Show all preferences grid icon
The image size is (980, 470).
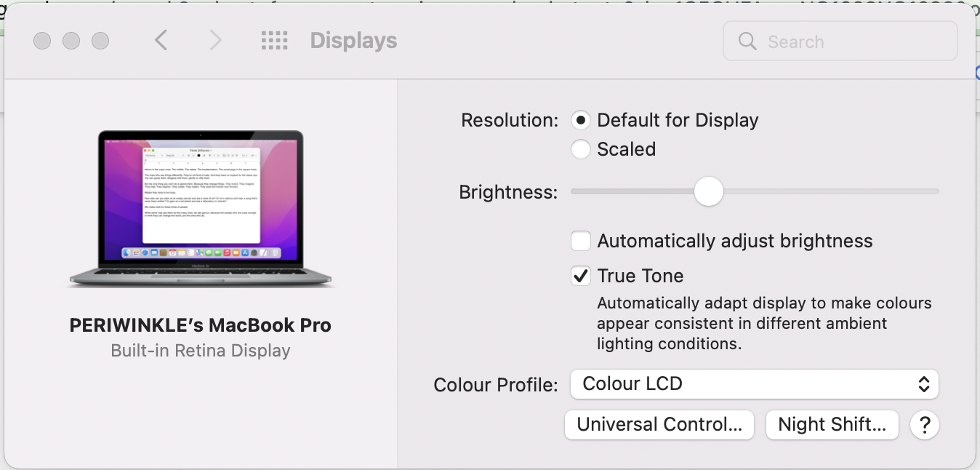click(x=274, y=41)
